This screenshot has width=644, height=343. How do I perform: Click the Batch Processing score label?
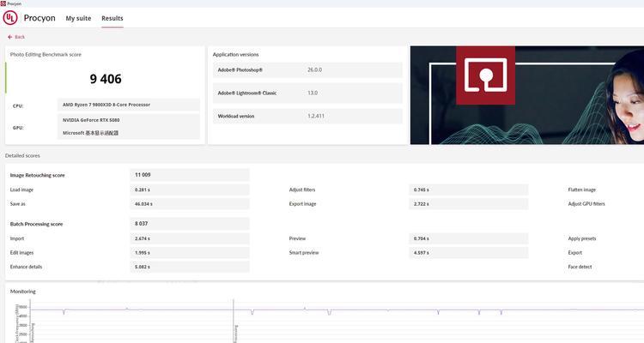pyautogui.click(x=37, y=224)
